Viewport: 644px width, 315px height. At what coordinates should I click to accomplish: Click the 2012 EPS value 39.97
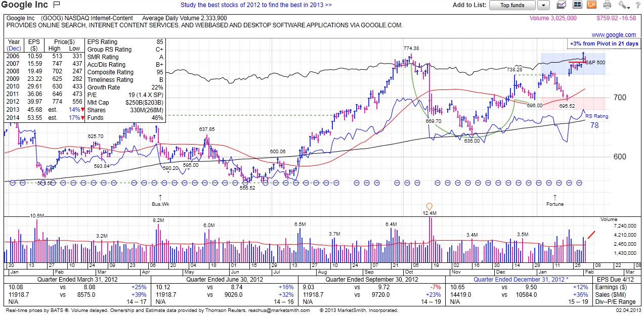(x=34, y=103)
